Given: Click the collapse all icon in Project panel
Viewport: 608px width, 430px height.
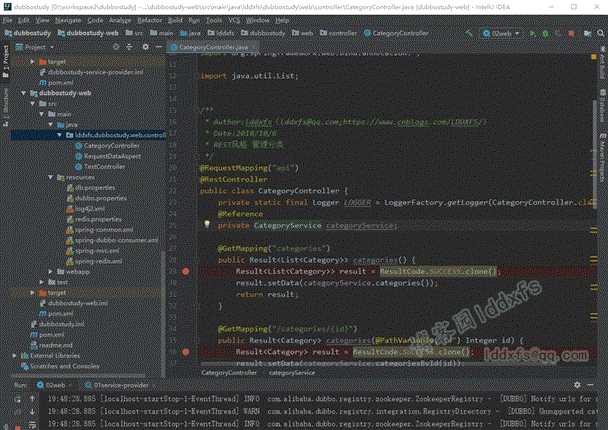Looking at the screenshot, I should tap(132, 47).
